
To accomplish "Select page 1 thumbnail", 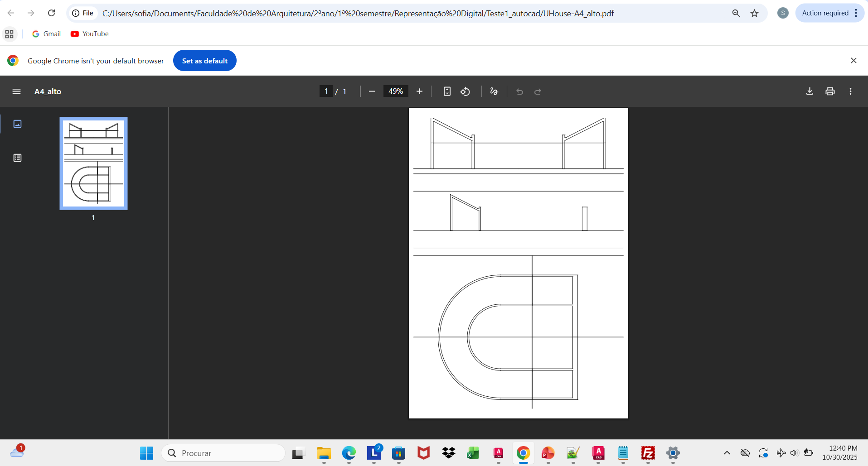I will 93,163.
